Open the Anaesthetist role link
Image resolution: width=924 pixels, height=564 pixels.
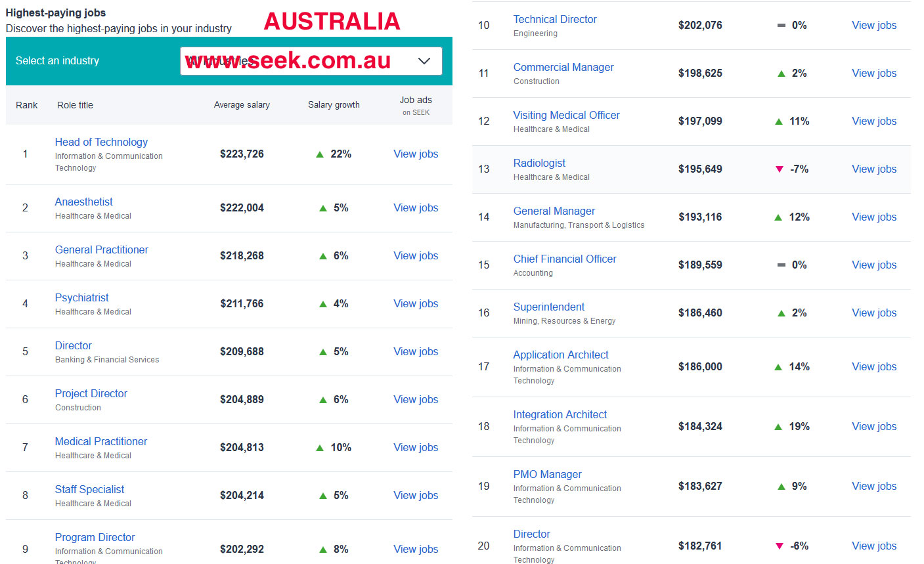[83, 202]
